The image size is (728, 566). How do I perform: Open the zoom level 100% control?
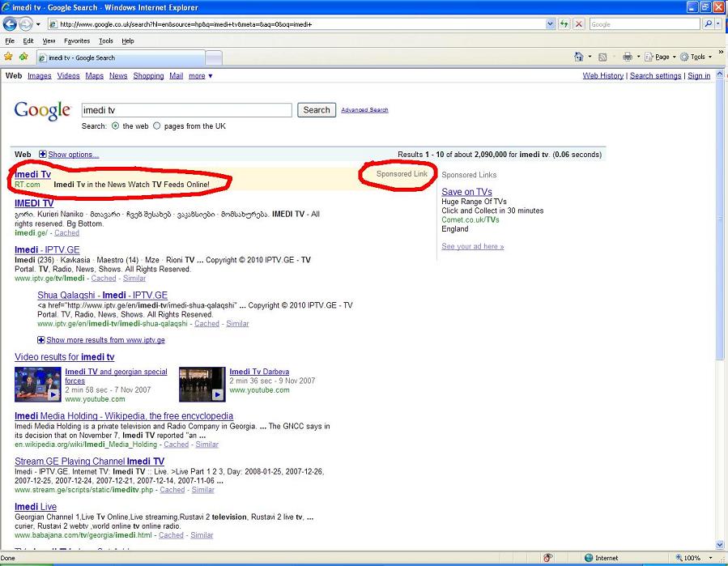point(693,558)
